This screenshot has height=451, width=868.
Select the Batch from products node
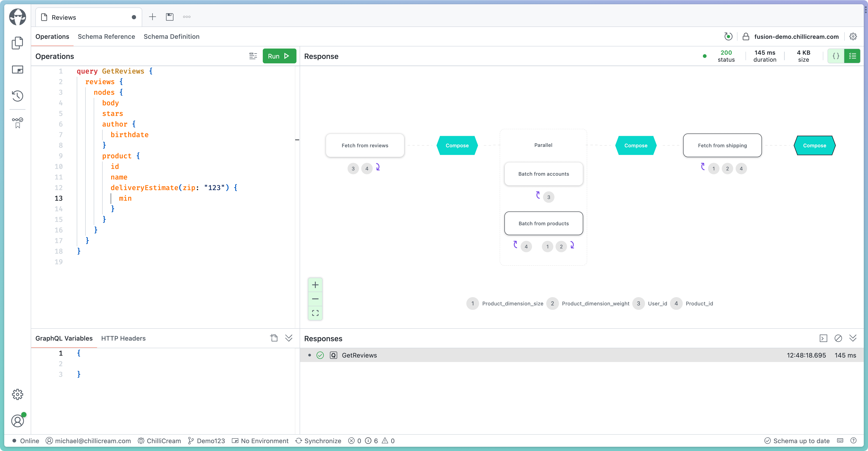(544, 223)
